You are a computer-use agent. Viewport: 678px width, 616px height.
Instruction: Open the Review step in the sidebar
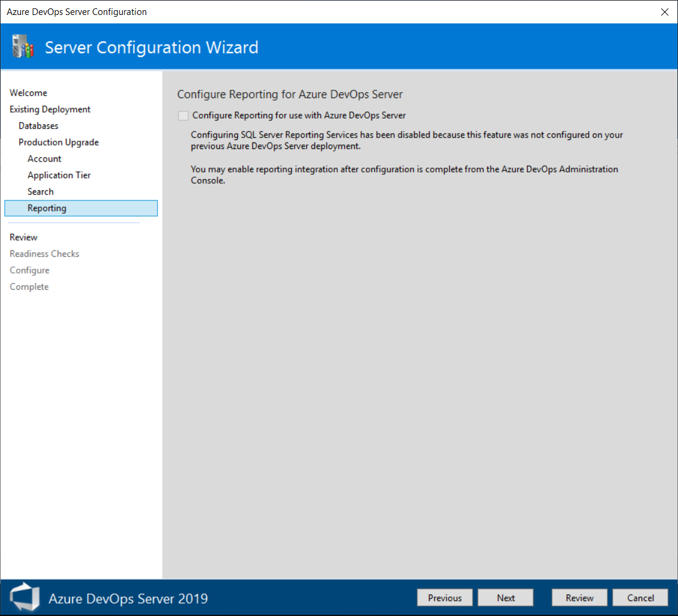point(24,237)
